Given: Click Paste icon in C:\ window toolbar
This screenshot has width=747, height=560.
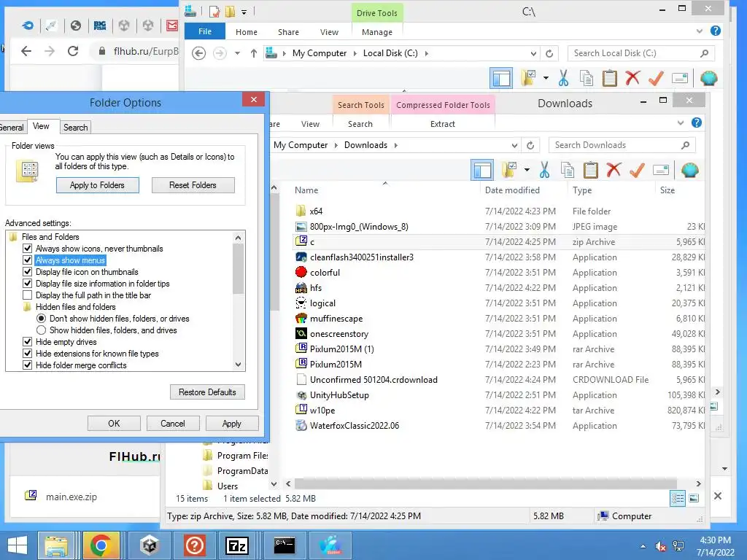Looking at the screenshot, I should (609, 78).
